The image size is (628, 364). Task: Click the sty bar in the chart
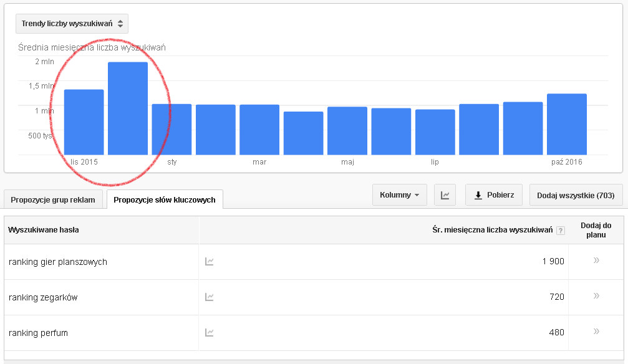pyautogui.click(x=172, y=130)
